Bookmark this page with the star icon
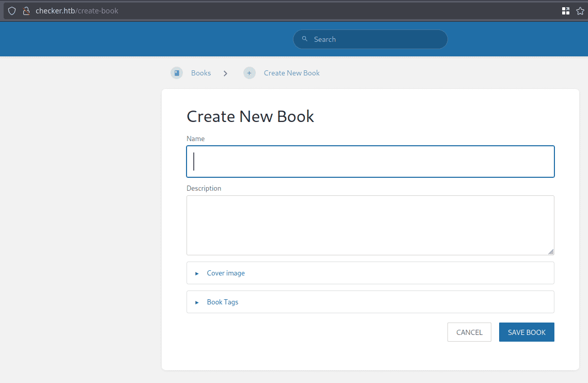588x383 pixels. (x=580, y=11)
